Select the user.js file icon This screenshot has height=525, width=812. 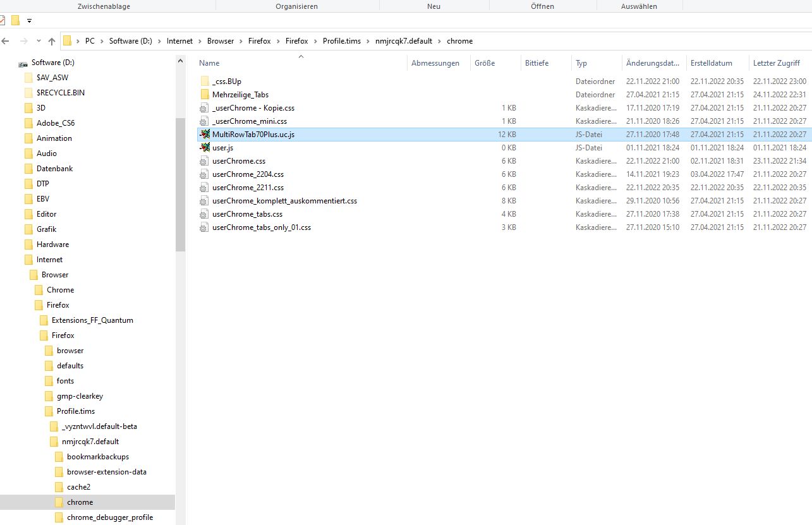204,148
